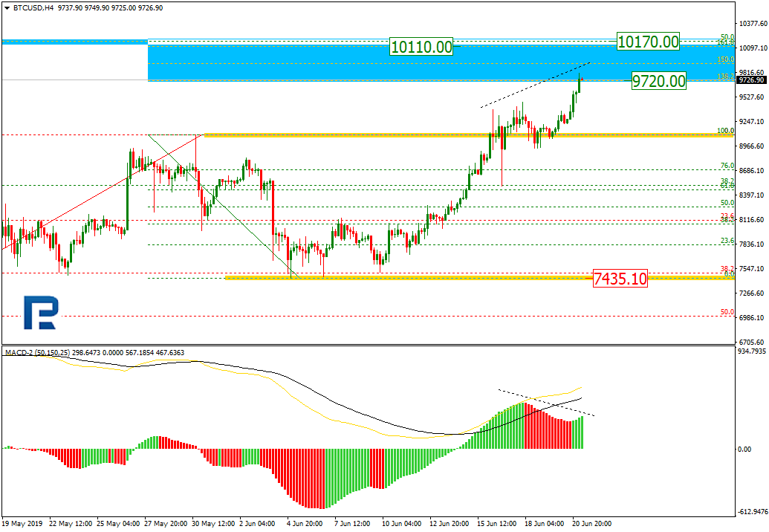
Task: Click the -612.9476 MACD scale value
Action: pyautogui.click(x=753, y=512)
